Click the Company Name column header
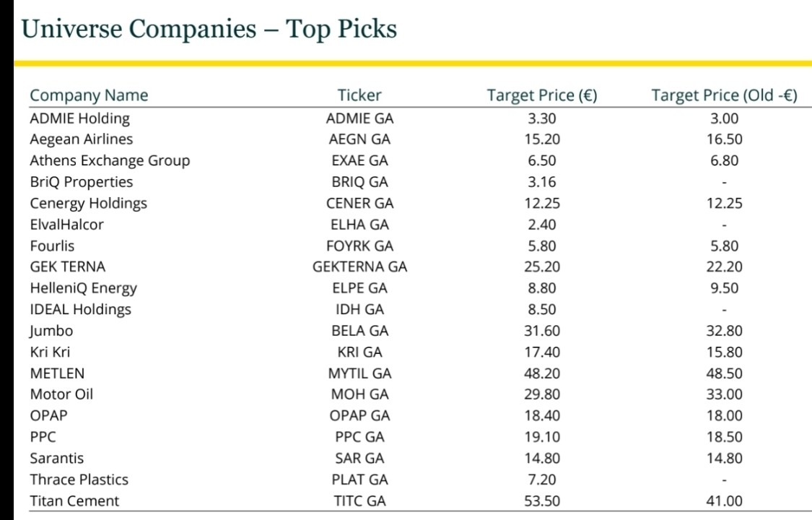 (x=89, y=95)
